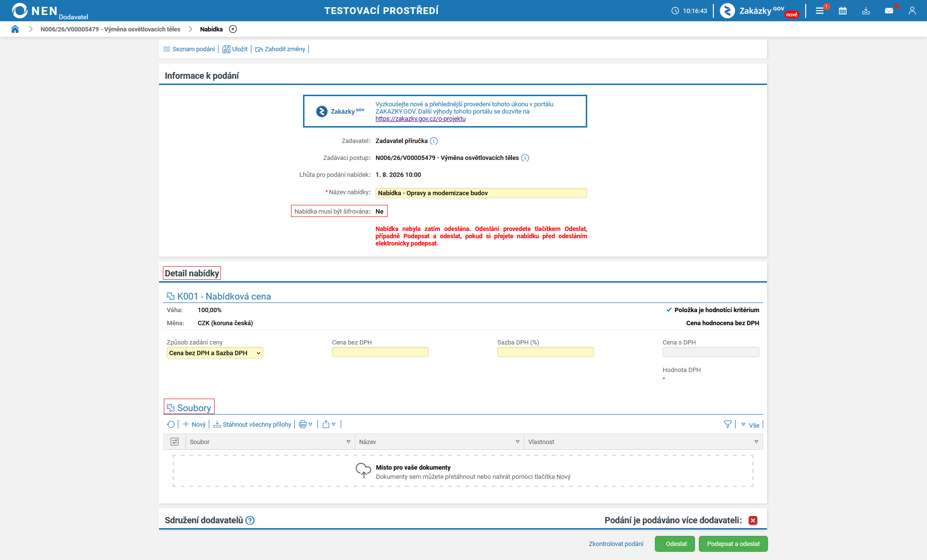Toggle Podání je podáváno více dodavateli checkbox
The image size is (927, 560).
(753, 520)
